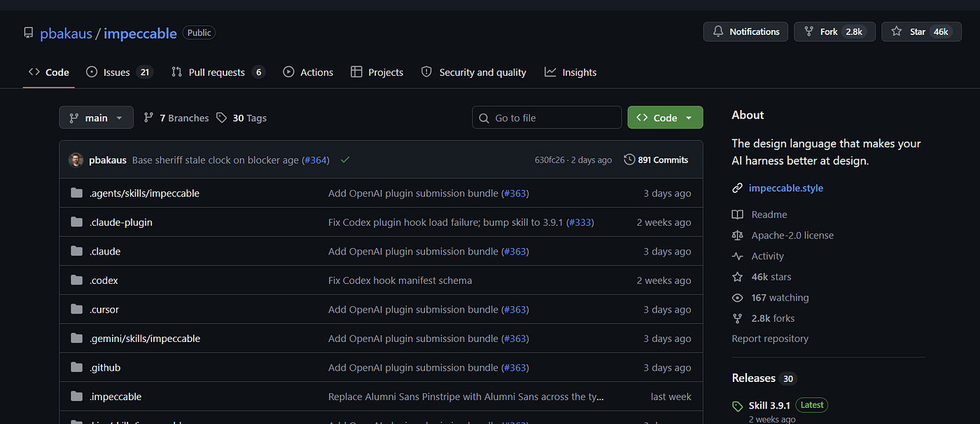
Task: Open the .gemini/skills/impeccable folder
Action: point(145,338)
